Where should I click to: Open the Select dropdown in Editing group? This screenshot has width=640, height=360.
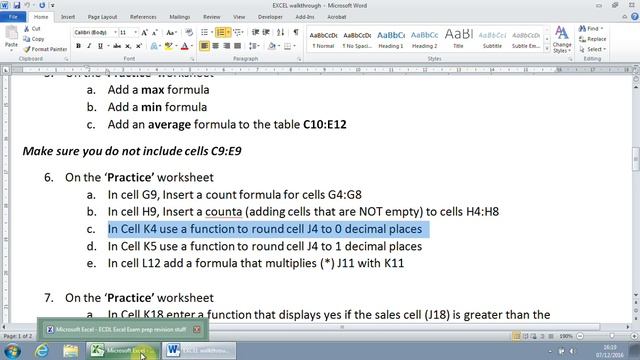(592, 49)
